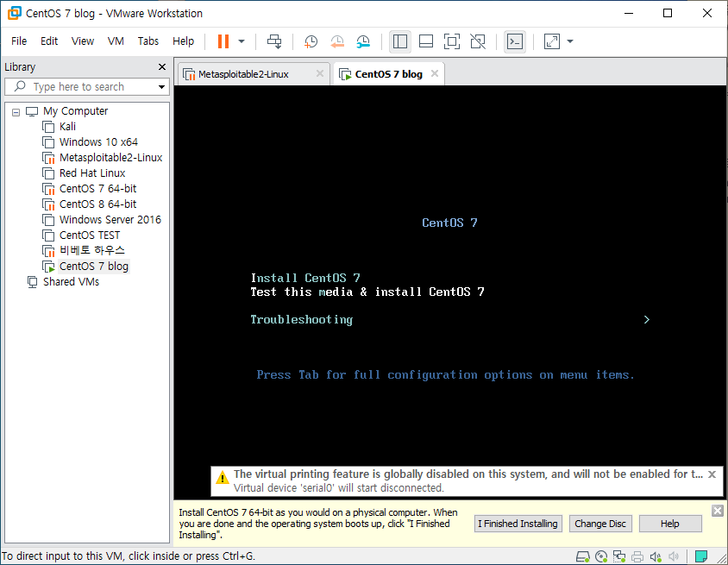Screen dimensions: 728x565
Task: Select CentOS 7 blog in library
Action: 94,266
